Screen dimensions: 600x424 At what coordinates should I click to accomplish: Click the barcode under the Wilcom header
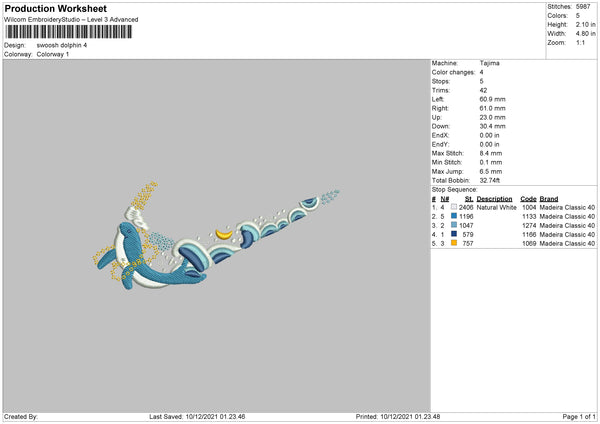pos(69,32)
